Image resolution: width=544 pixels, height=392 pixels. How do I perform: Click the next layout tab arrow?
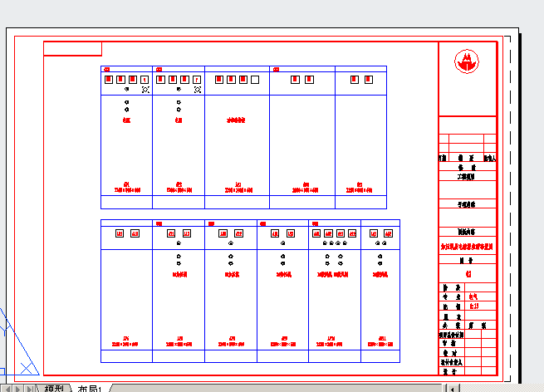[x=18, y=389]
